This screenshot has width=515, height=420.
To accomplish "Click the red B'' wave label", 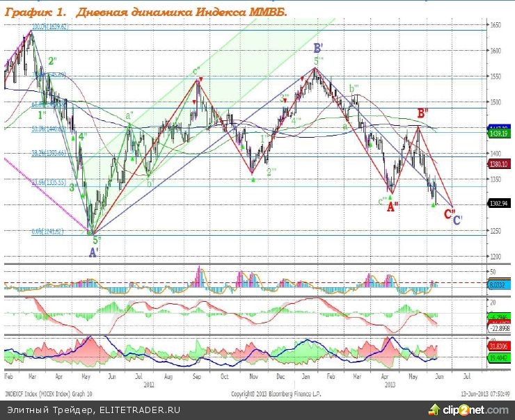I will (x=422, y=113).
